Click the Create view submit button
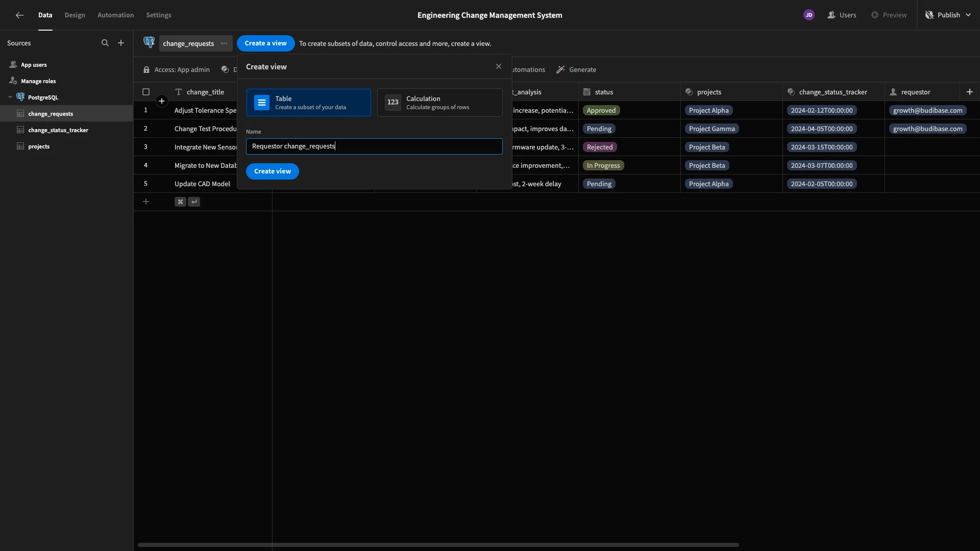980x551 pixels. (273, 171)
